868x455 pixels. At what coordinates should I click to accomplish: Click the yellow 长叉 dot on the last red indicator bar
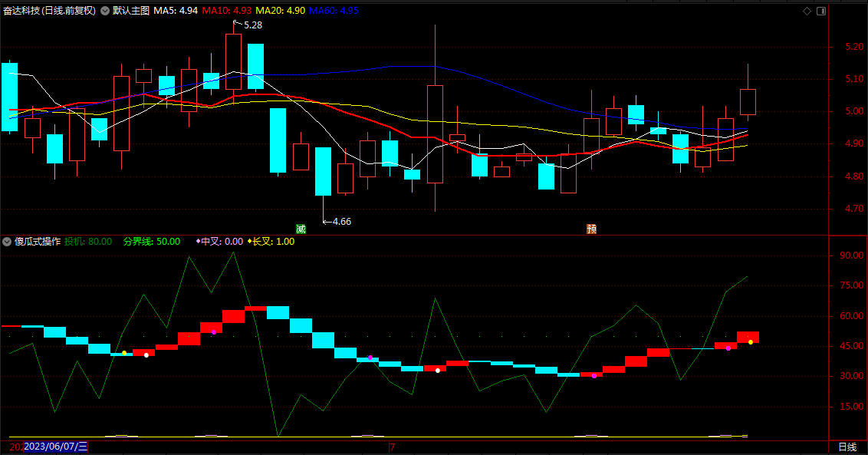tap(751, 342)
